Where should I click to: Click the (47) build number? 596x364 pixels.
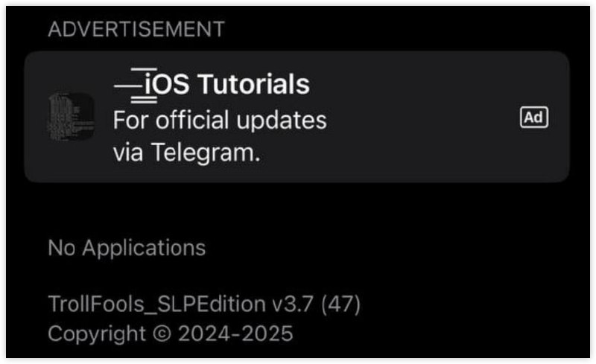tap(340, 304)
